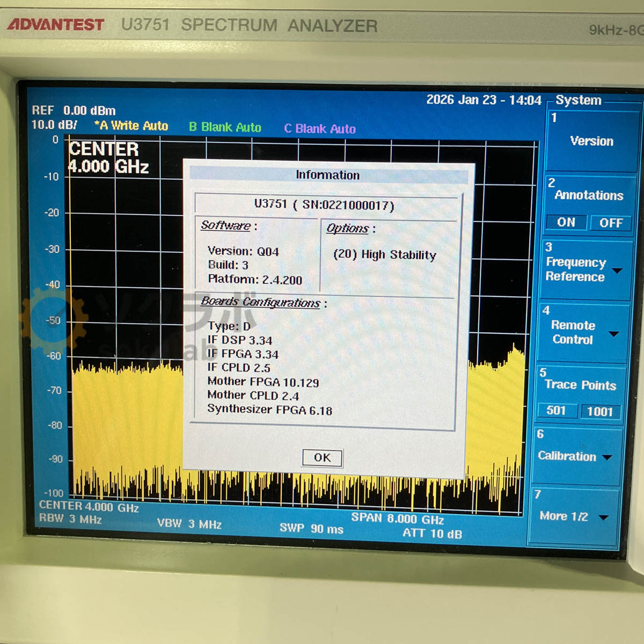Select the VBW 3 MHz readout
Screen dimensions: 644x644
[189, 524]
